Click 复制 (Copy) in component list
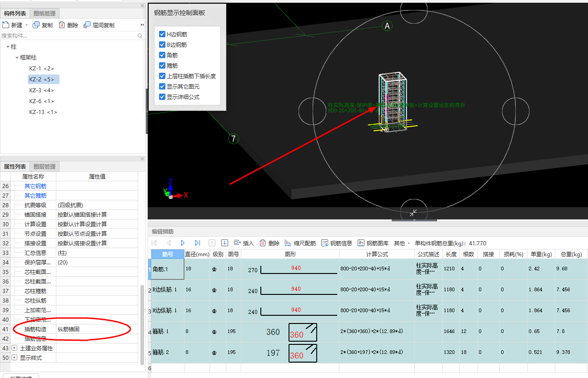The height and width of the screenshot is (378, 588). 43,25
